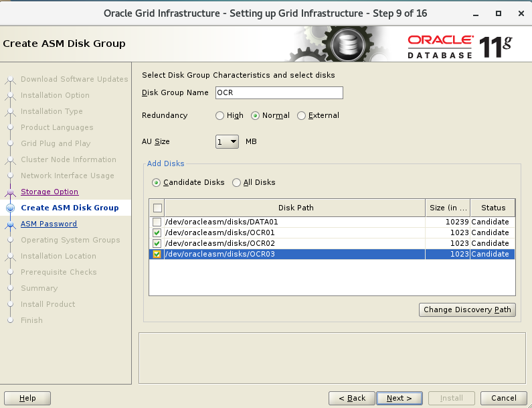Screen dimensions: 532x408
Task: Proceed with the Next button
Action: click(x=400, y=398)
